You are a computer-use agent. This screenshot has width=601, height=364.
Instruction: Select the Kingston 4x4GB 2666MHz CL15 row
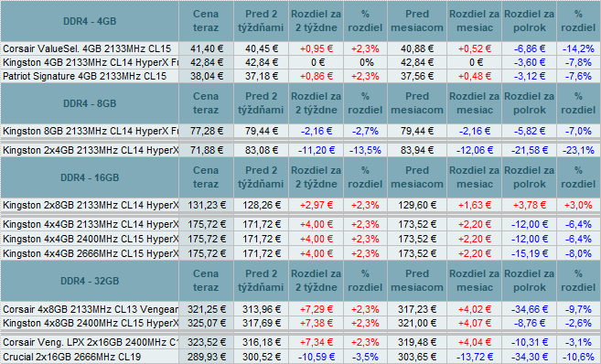pos(300,253)
